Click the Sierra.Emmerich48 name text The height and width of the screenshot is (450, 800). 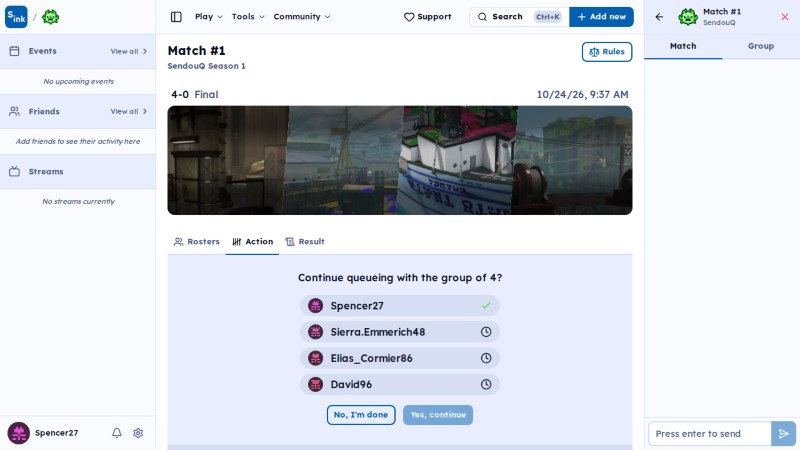pyautogui.click(x=378, y=332)
